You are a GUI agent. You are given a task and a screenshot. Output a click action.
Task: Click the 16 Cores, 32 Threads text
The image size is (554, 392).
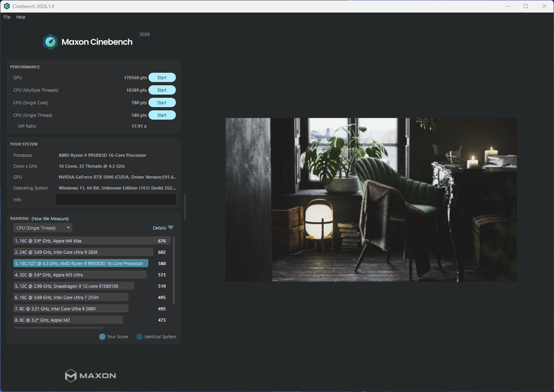pyautogui.click(x=92, y=166)
